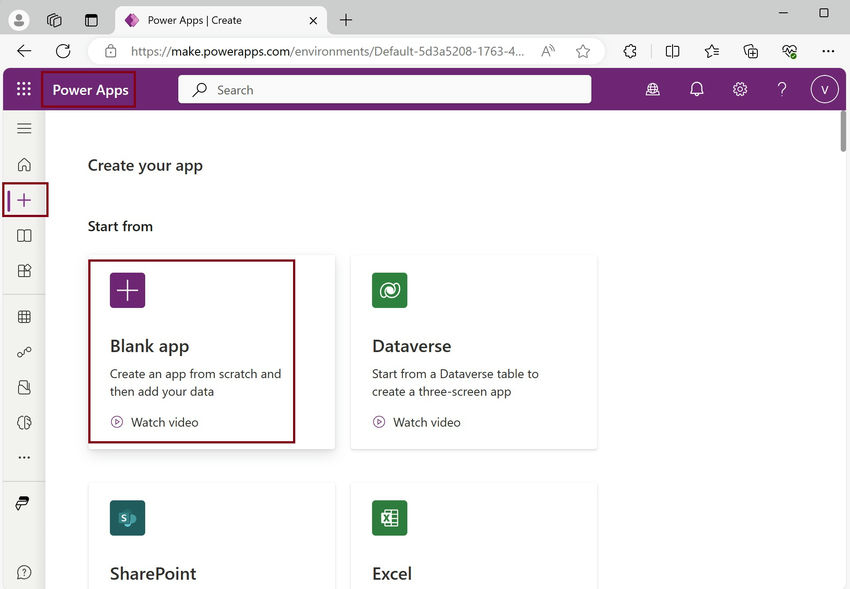Click Watch video under Blank app
Screen dimensions: 850x589
(154, 422)
